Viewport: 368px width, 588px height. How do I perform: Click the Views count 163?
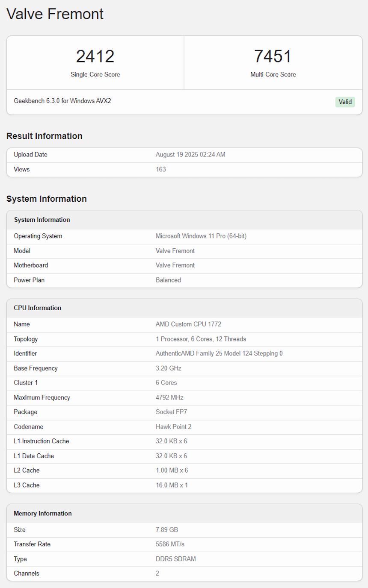point(161,169)
